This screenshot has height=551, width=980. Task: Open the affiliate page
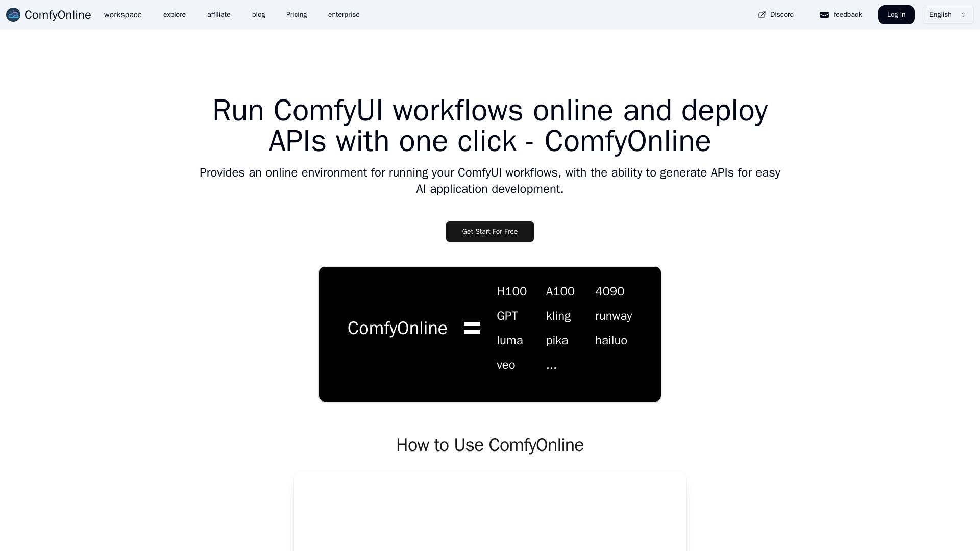[219, 15]
